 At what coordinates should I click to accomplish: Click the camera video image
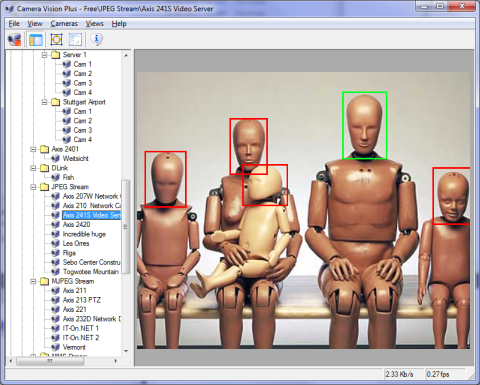pyautogui.click(x=303, y=210)
